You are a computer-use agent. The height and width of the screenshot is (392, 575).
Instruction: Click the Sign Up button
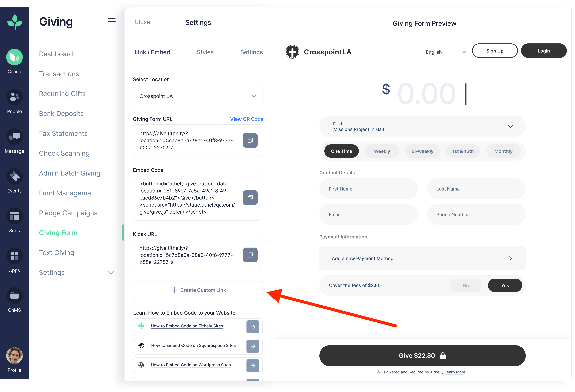point(495,51)
